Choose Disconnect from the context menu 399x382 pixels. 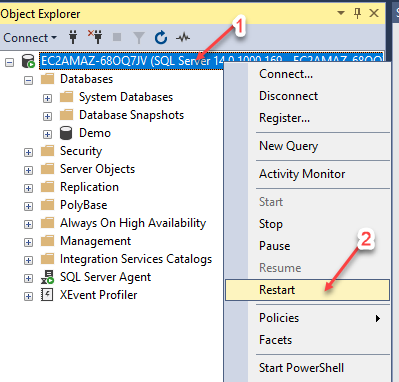[307, 96]
